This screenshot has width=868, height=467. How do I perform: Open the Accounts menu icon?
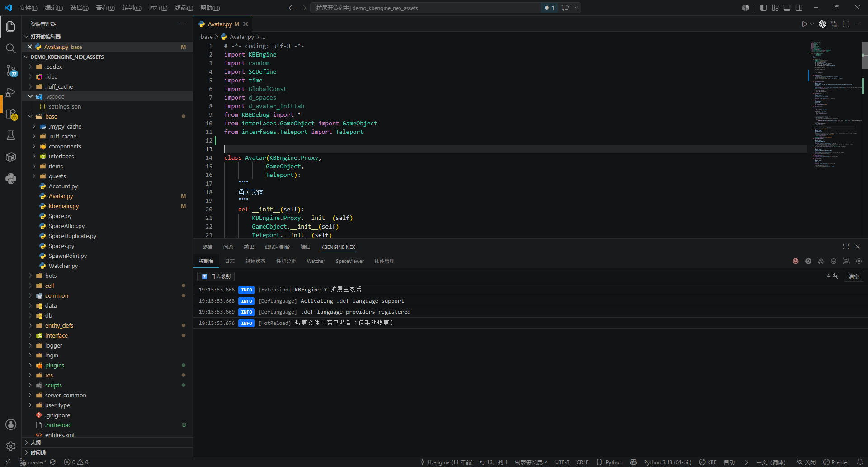11,424
